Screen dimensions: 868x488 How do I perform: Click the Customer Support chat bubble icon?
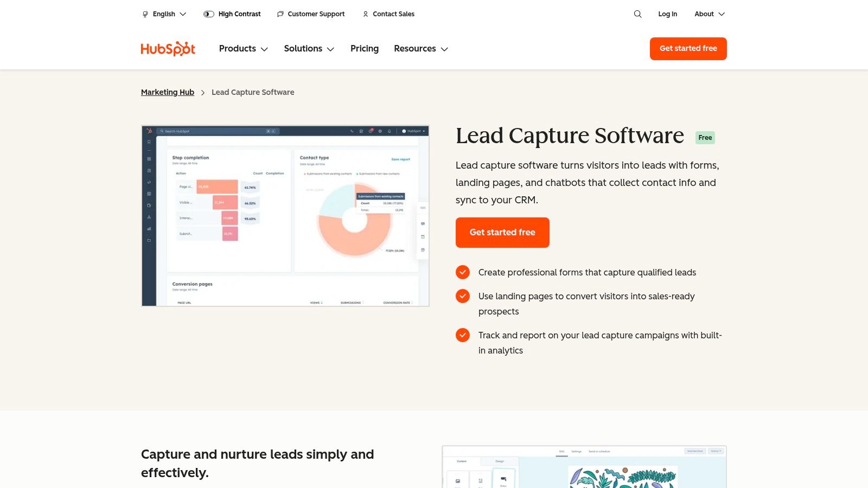pos(280,14)
